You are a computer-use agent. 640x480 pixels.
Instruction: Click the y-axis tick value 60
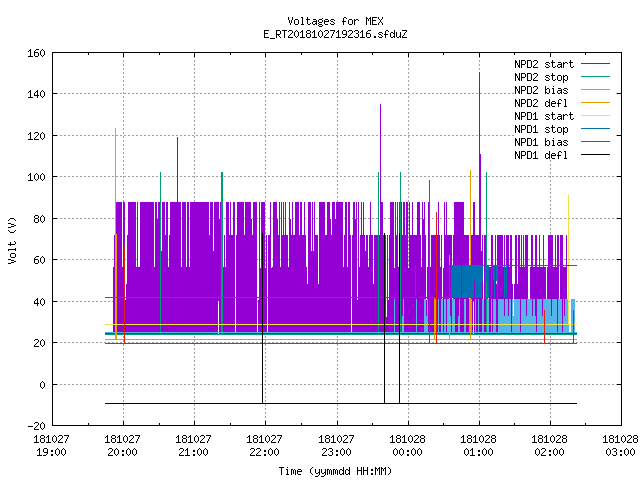coord(39,260)
